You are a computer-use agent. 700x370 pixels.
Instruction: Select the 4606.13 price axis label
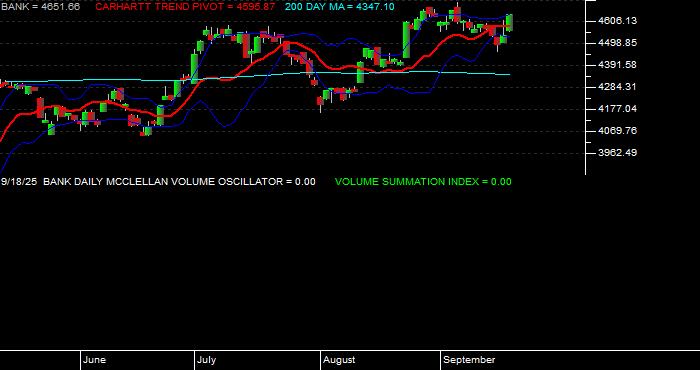coord(617,21)
